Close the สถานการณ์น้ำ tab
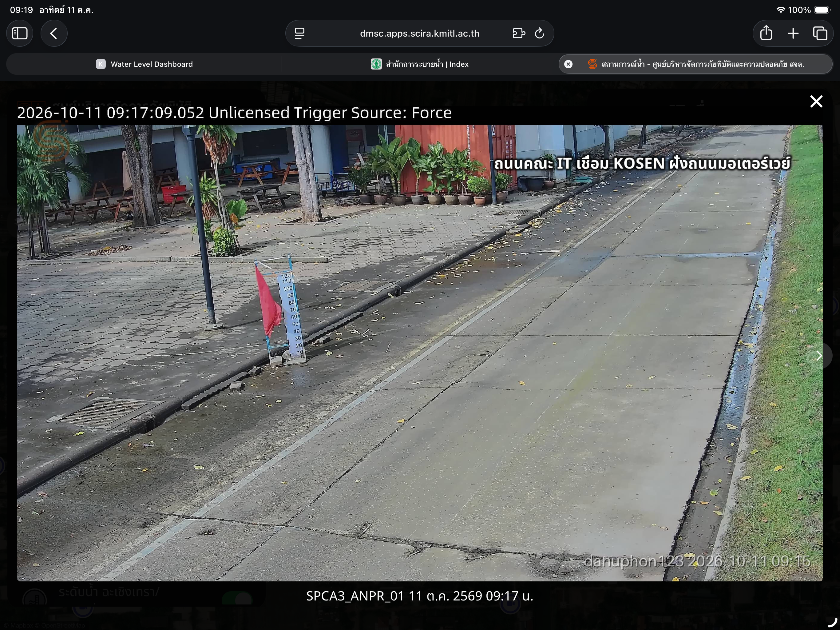 pyautogui.click(x=568, y=64)
